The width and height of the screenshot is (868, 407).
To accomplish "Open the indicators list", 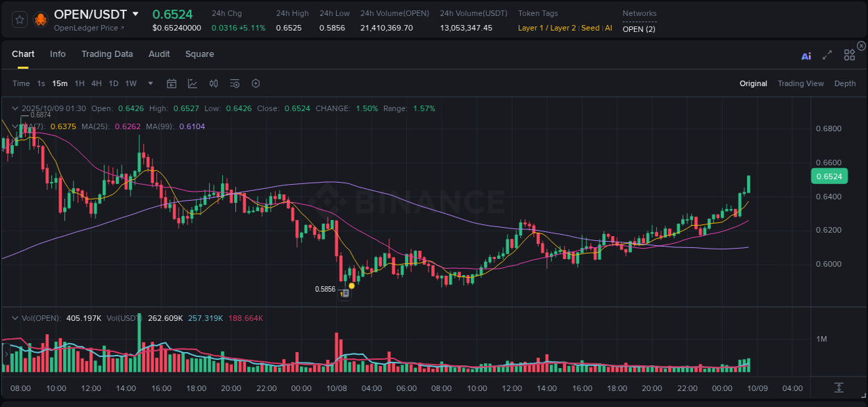I will 234,83.
